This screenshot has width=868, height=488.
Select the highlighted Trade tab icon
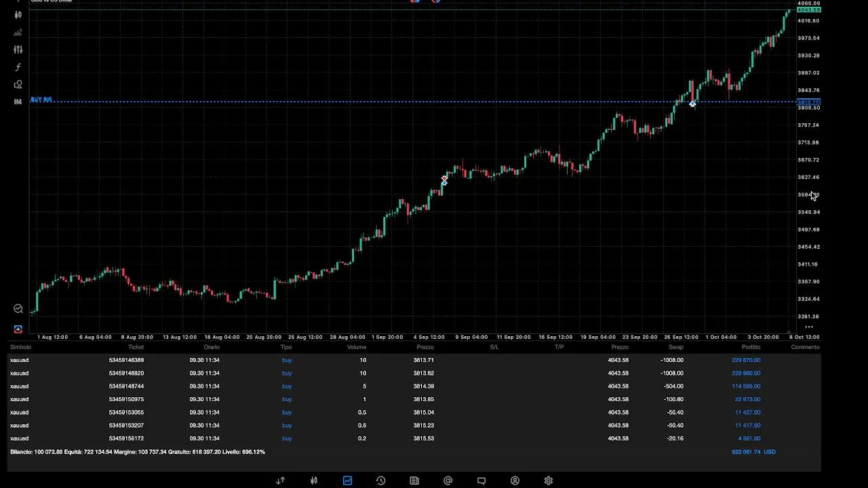347,481
